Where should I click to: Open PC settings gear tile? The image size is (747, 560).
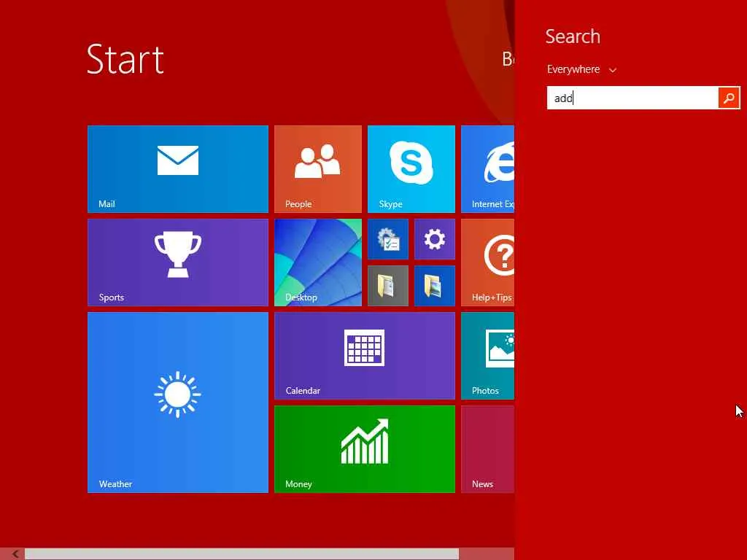click(x=435, y=239)
